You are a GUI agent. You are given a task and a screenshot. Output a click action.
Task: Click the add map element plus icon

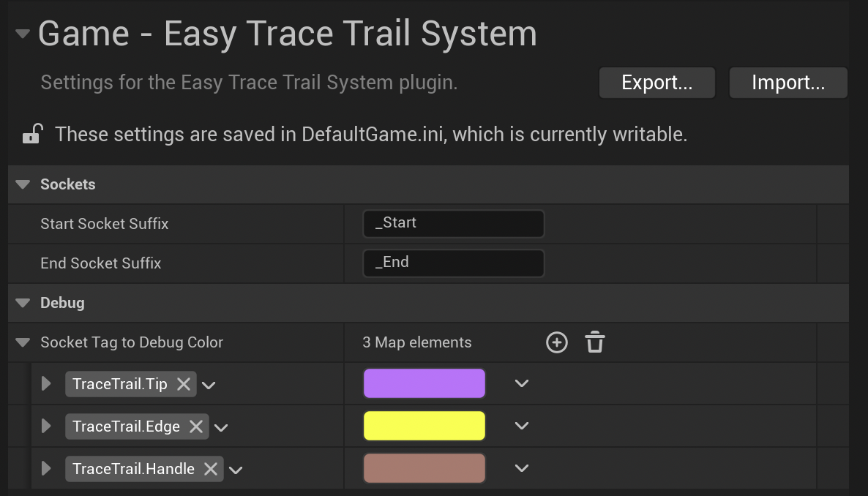[x=557, y=342]
